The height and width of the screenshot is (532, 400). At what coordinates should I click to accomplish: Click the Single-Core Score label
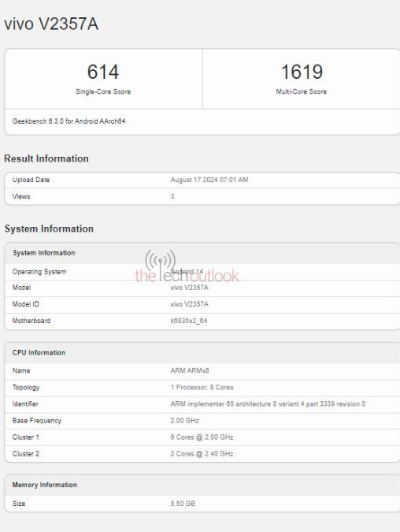[103, 91]
